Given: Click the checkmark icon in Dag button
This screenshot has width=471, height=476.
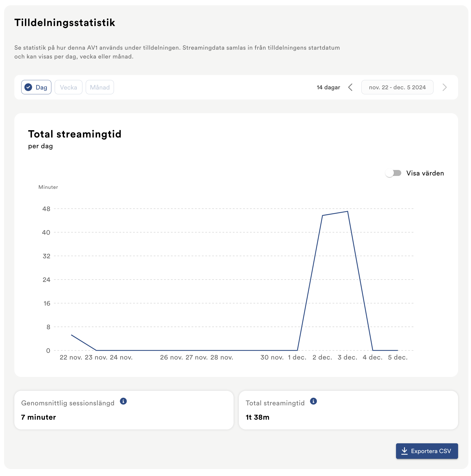Looking at the screenshot, I should [x=28, y=87].
